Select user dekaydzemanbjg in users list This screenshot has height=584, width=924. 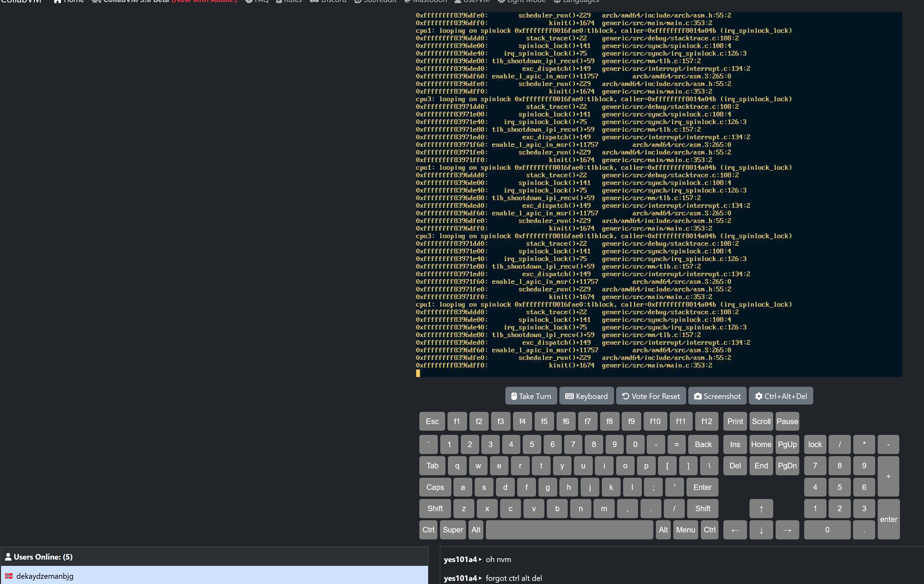click(45, 576)
